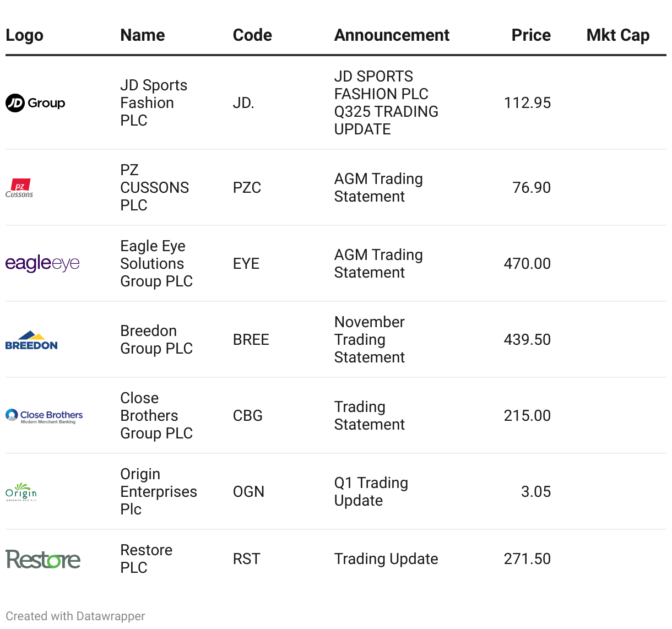Sort by the Name column header
The width and height of the screenshot is (672, 629).
[x=142, y=35]
